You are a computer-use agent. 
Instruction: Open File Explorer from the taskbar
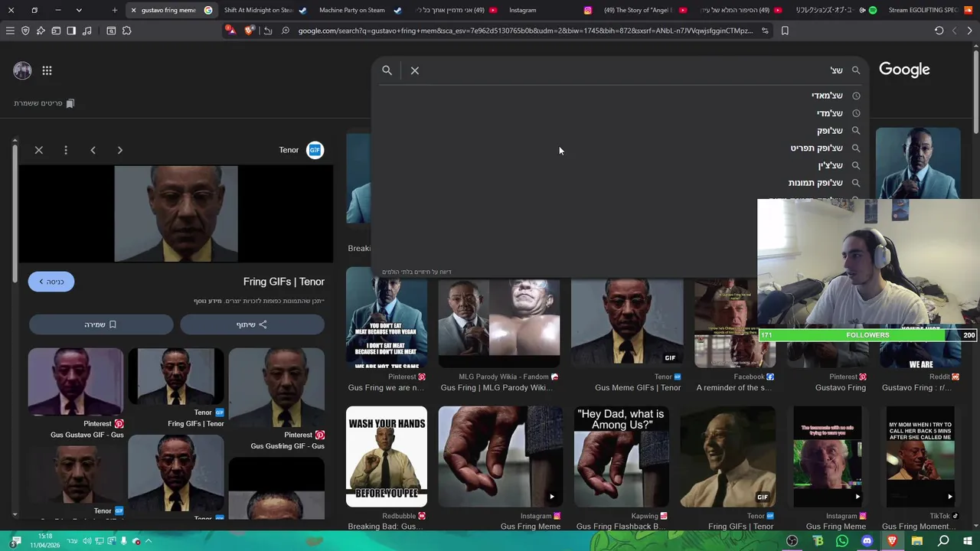pos(916,541)
